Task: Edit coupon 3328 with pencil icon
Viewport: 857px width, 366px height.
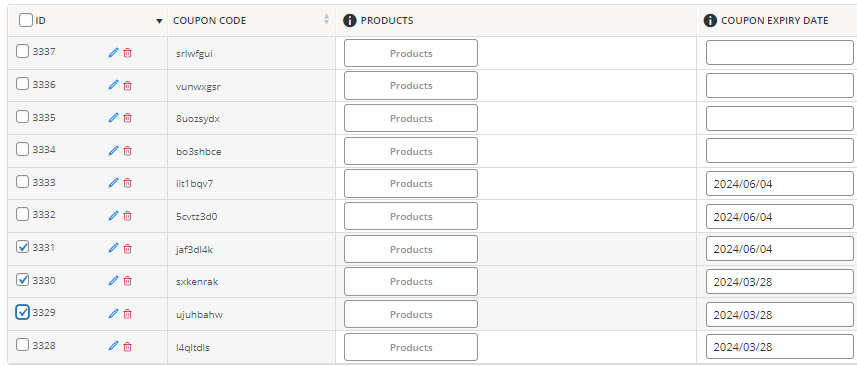Action: [x=113, y=346]
